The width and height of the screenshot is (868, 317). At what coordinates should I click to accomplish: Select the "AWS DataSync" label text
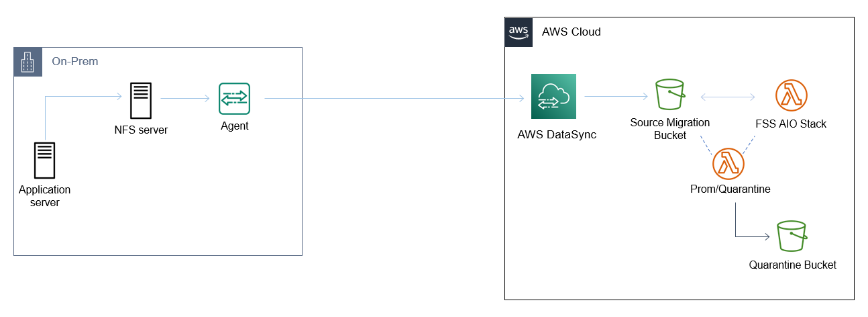pyautogui.click(x=557, y=134)
